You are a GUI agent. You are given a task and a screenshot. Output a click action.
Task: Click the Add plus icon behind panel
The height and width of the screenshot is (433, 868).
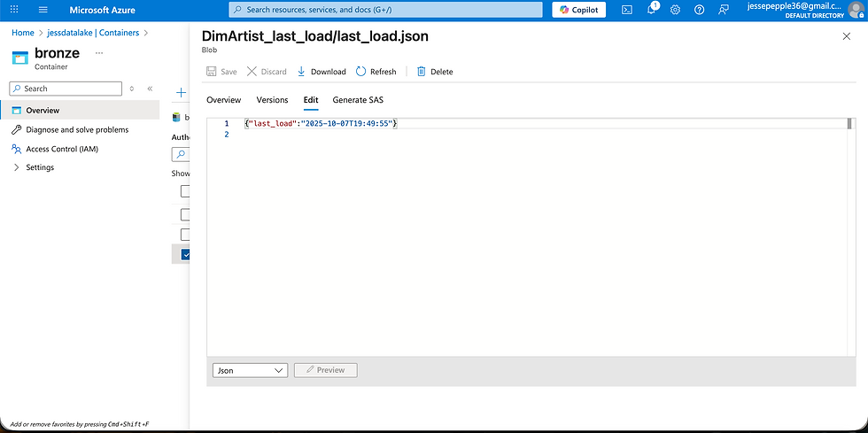tap(181, 92)
